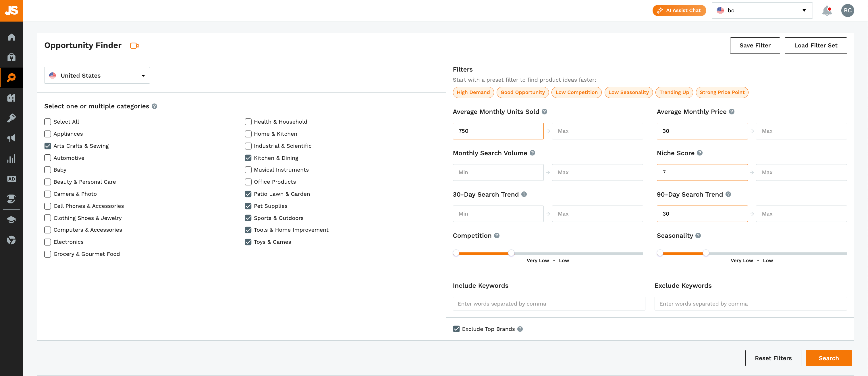Screen dimensions: 868x376
Task: Toggle the Arts Crafts & Sewing checkbox
Action: pyautogui.click(x=48, y=146)
